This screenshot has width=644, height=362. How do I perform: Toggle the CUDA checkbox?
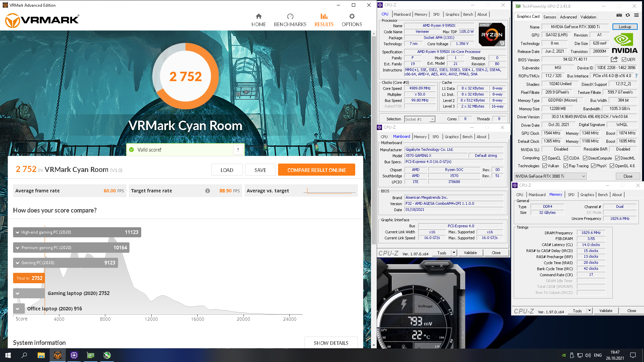click(x=566, y=158)
